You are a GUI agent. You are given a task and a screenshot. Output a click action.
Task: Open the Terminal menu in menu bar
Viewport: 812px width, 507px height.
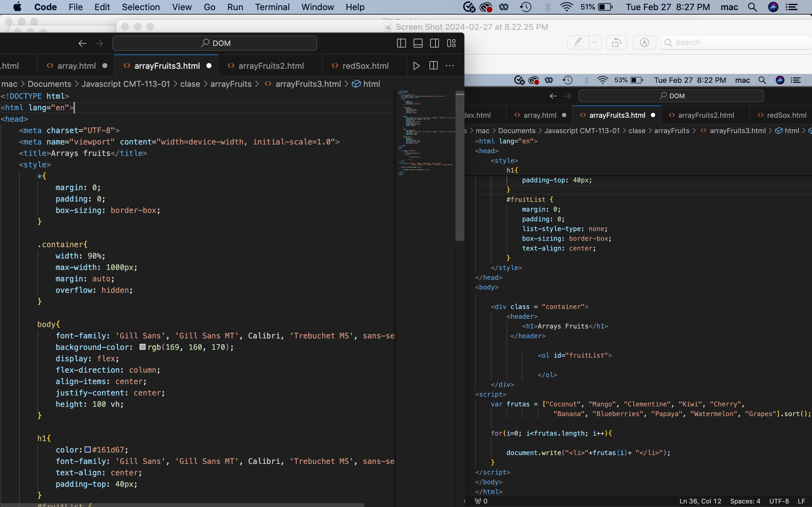(272, 7)
